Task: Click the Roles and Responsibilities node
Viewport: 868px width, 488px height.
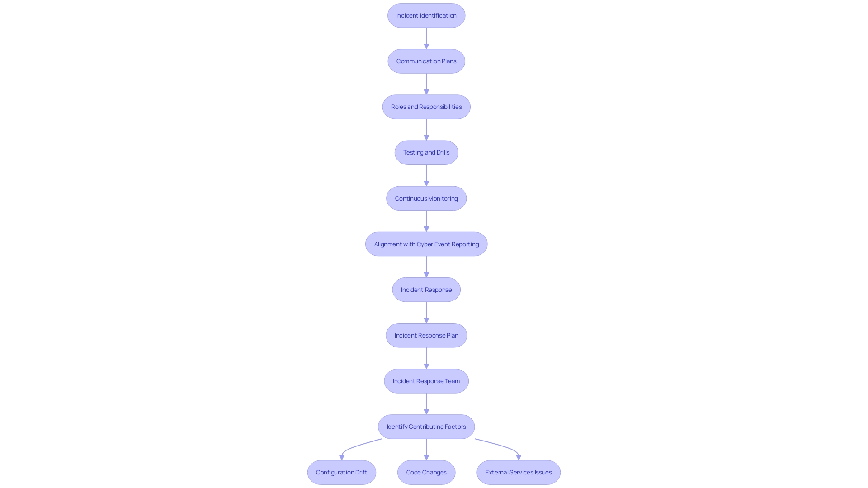Action: pyautogui.click(x=426, y=107)
